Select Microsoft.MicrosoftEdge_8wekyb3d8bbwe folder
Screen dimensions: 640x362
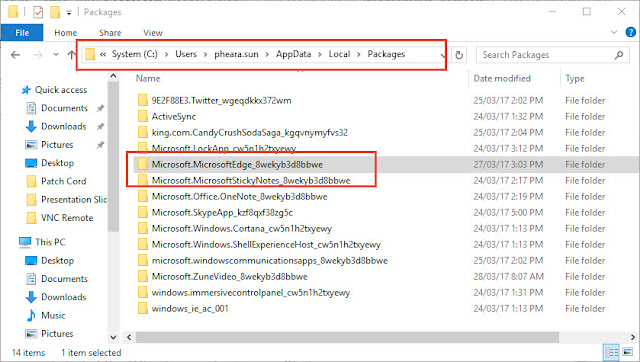pos(237,164)
